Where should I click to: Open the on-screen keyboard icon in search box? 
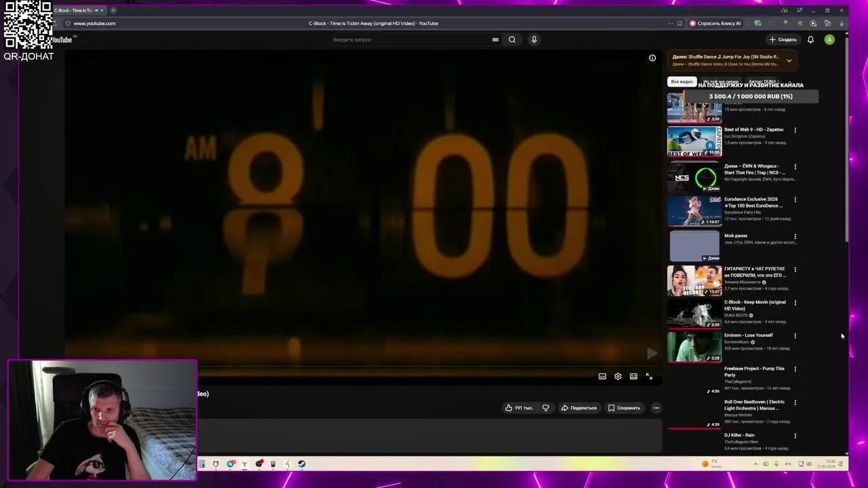(x=495, y=39)
